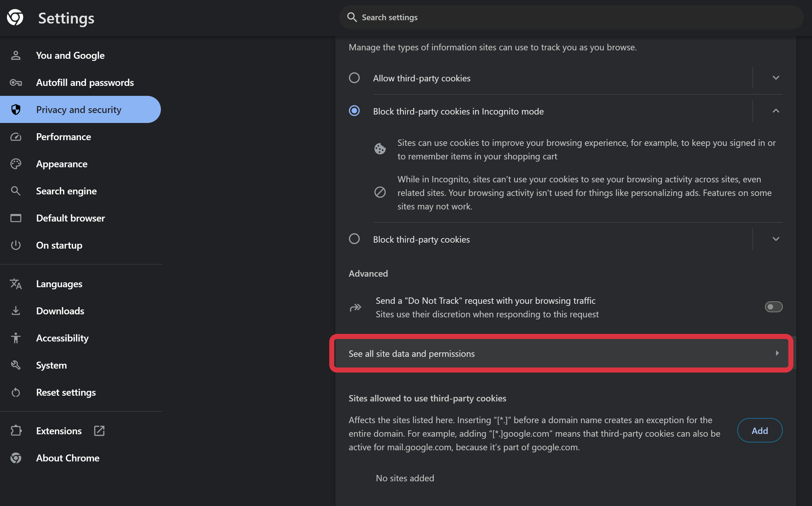This screenshot has height=506, width=812.
Task: Click the window icon beside Default browser
Action: [16, 218]
